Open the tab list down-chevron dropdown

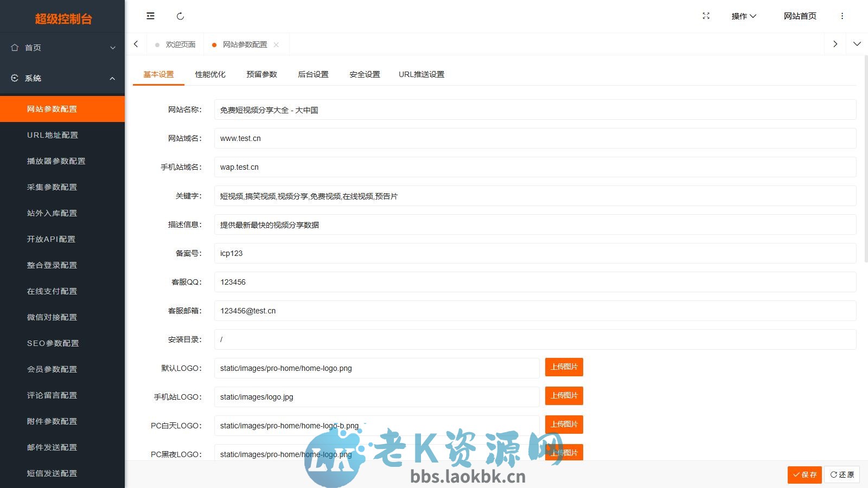click(857, 44)
